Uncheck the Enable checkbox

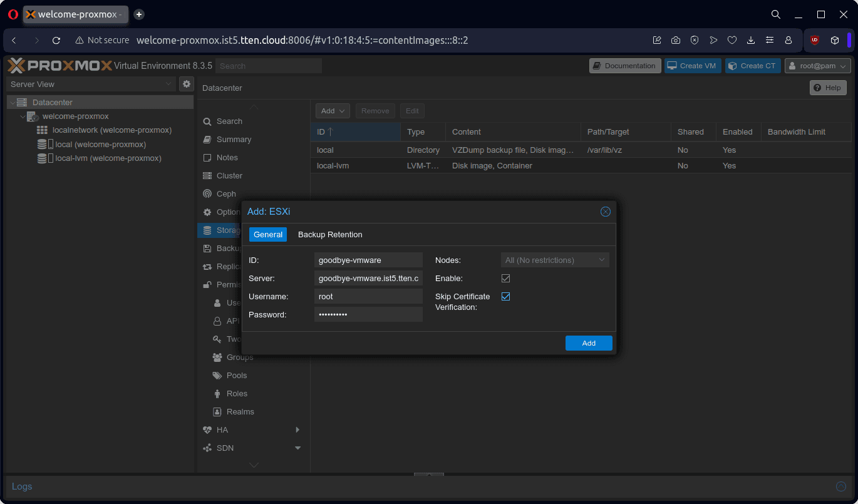[x=506, y=278]
